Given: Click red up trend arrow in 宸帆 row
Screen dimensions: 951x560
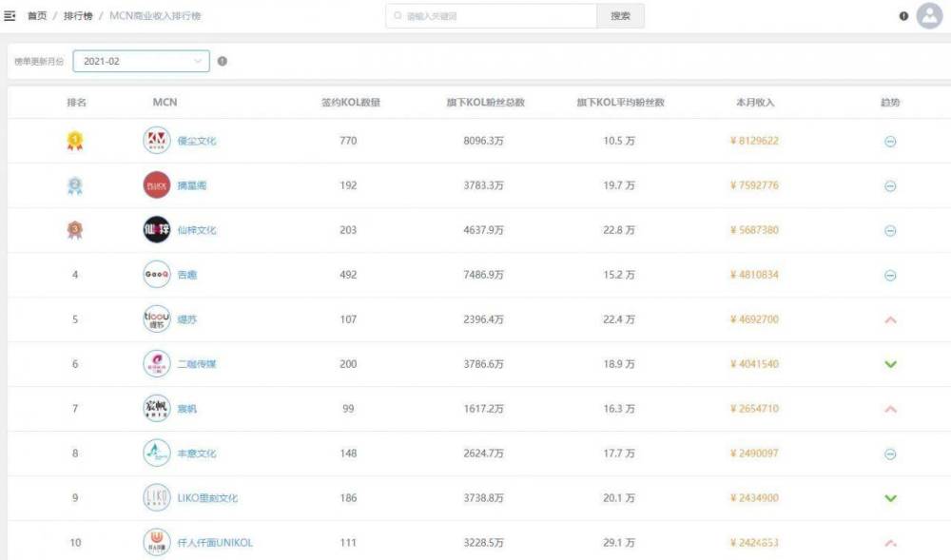Looking at the screenshot, I should tap(890, 409).
